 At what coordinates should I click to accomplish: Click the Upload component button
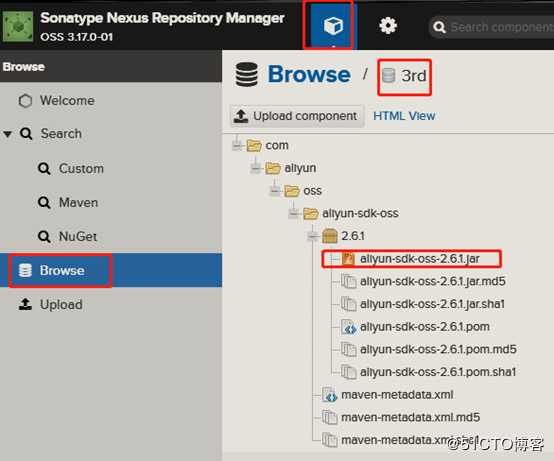[297, 116]
